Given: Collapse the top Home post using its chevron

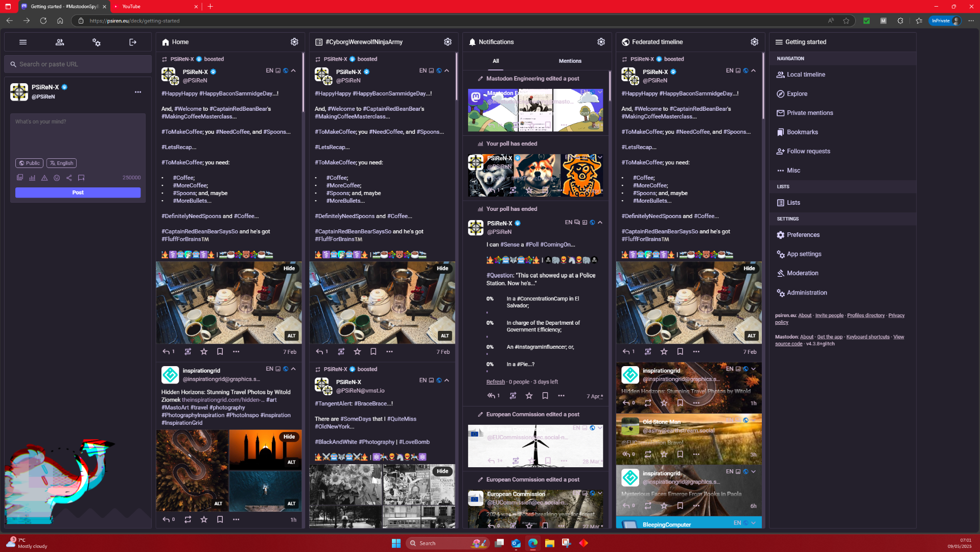Looking at the screenshot, I should point(293,71).
